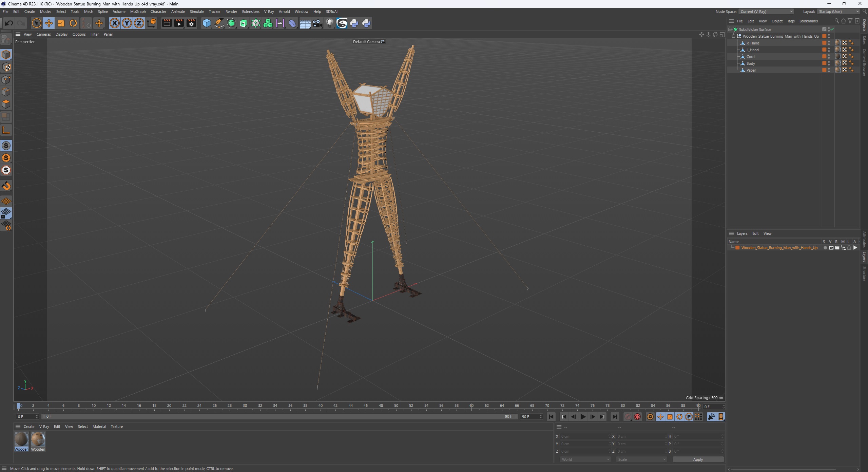Open the V-Ray menu
Screen dimensions: 868x472
pyautogui.click(x=269, y=12)
